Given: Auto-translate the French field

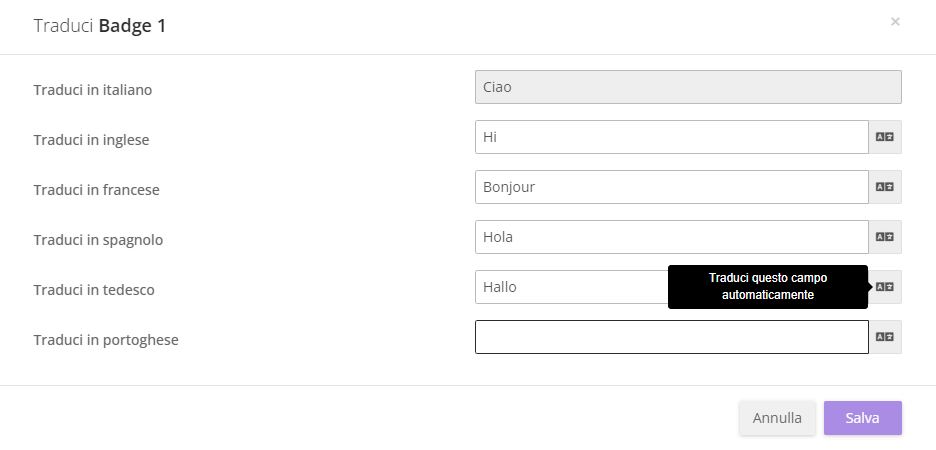Looking at the screenshot, I should [x=885, y=187].
